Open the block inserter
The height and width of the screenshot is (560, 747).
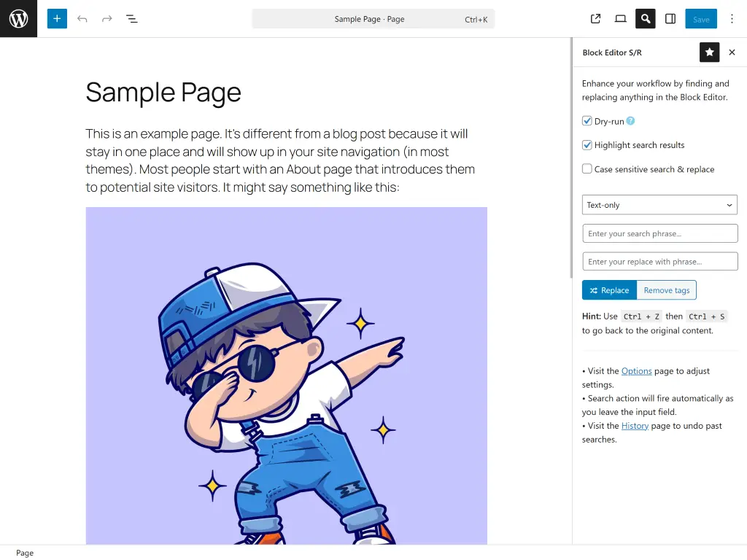[x=56, y=18]
